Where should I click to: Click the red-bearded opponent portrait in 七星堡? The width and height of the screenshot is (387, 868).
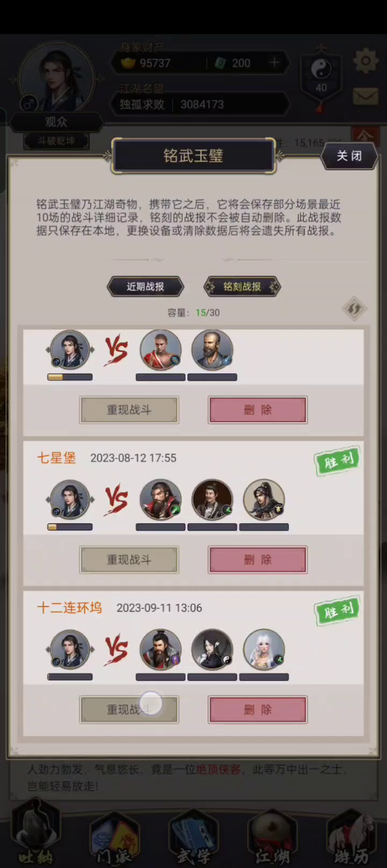[x=161, y=500]
